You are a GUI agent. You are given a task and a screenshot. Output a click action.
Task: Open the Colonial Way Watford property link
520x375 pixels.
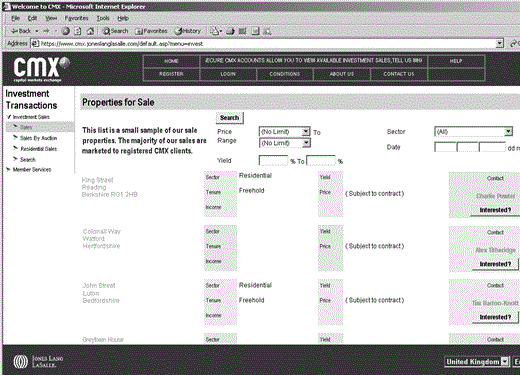102,239
